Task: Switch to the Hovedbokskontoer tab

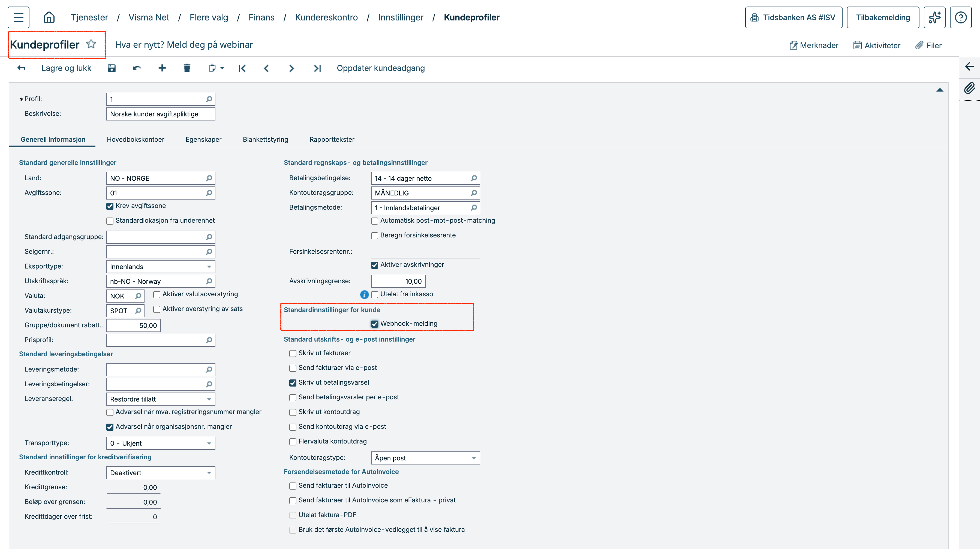Action: click(x=136, y=140)
